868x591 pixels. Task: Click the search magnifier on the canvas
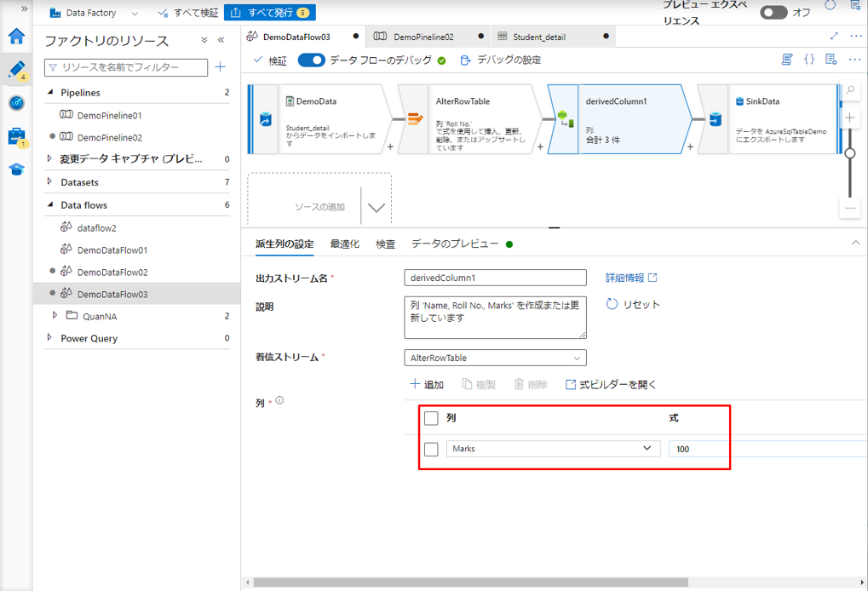850,90
